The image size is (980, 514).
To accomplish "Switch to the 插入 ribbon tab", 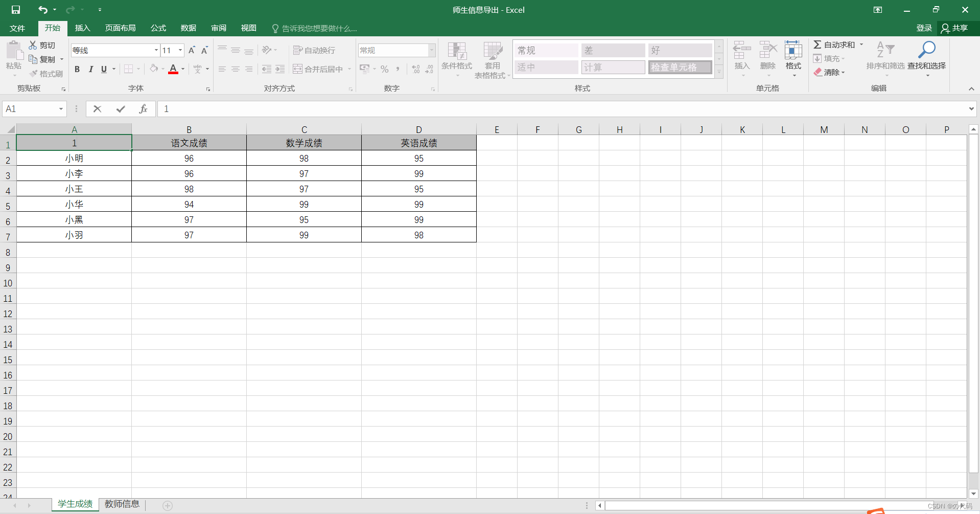I will pyautogui.click(x=82, y=28).
